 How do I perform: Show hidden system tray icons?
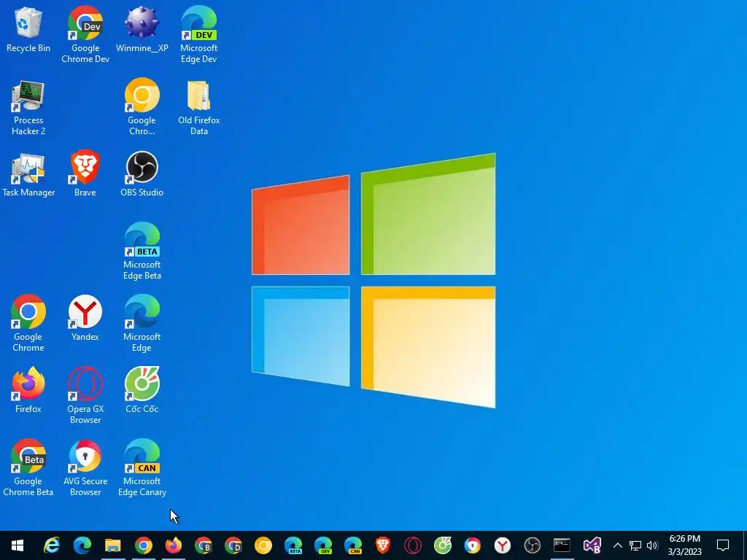617,545
